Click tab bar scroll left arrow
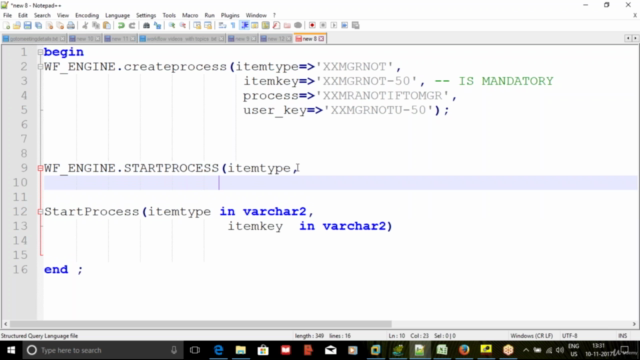The width and height of the screenshot is (640, 360). (x=628, y=38)
